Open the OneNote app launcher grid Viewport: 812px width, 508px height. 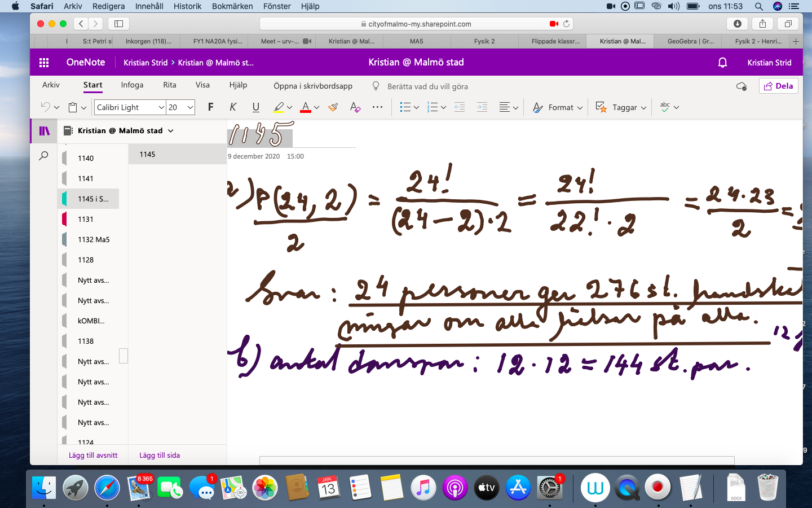(x=44, y=63)
